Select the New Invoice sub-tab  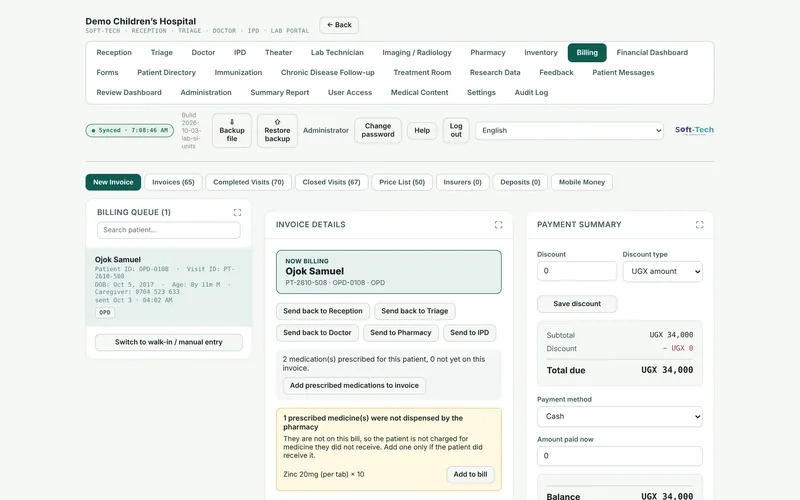pyautogui.click(x=113, y=182)
